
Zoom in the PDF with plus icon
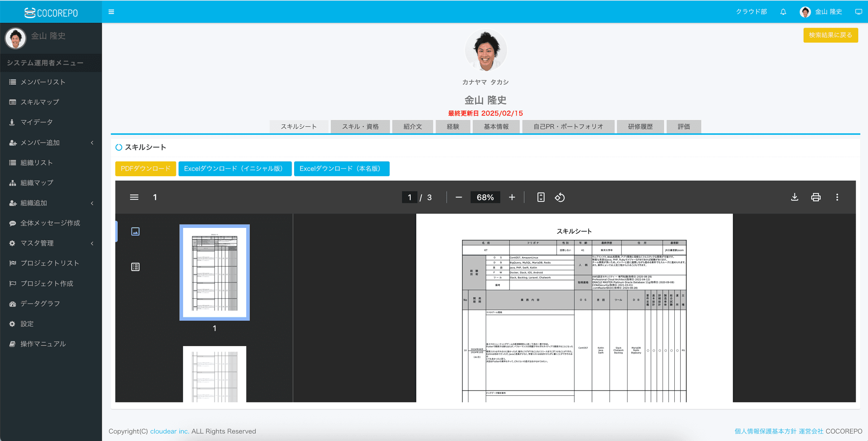click(x=512, y=197)
